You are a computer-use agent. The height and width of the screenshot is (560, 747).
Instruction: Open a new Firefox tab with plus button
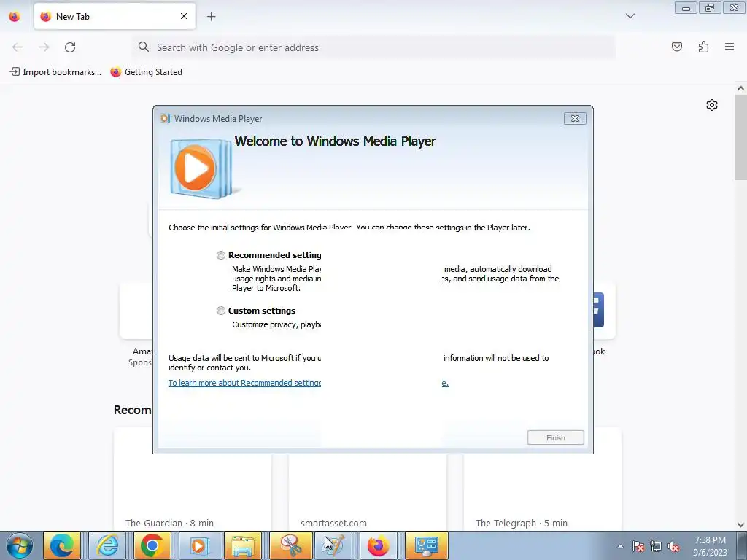pos(212,17)
